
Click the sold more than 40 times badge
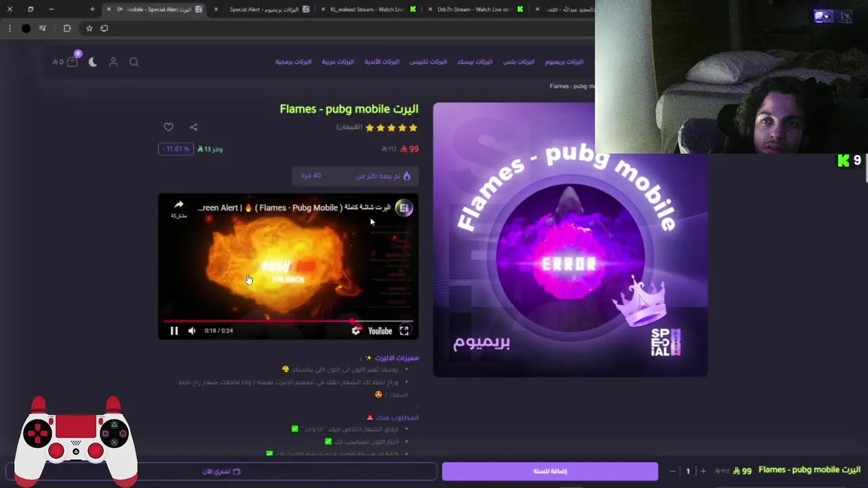click(x=355, y=176)
